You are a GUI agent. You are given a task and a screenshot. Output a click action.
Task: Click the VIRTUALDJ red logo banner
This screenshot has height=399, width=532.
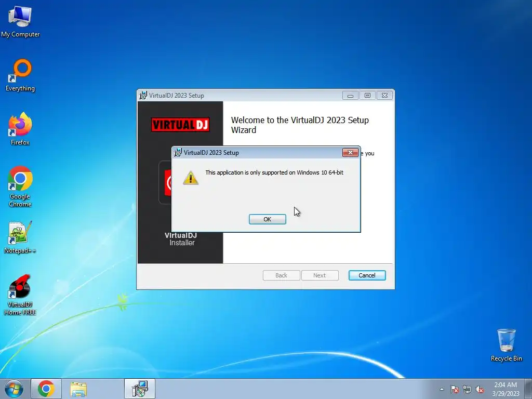pyautogui.click(x=180, y=125)
